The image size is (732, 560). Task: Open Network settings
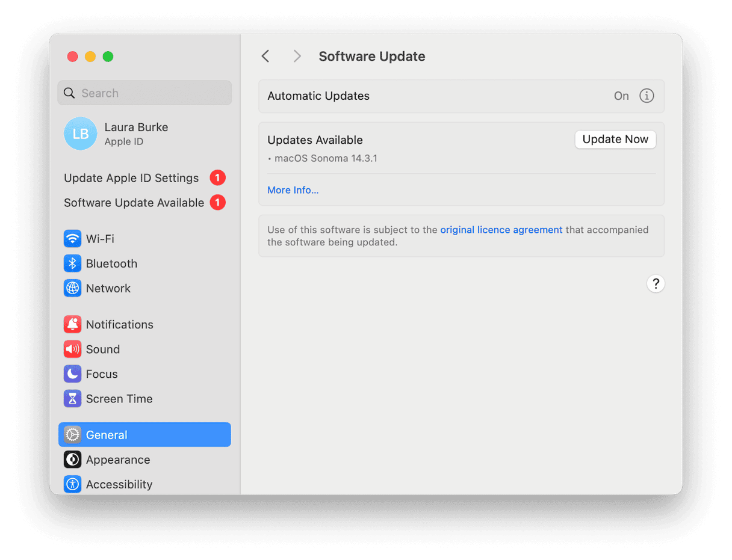(x=72, y=288)
